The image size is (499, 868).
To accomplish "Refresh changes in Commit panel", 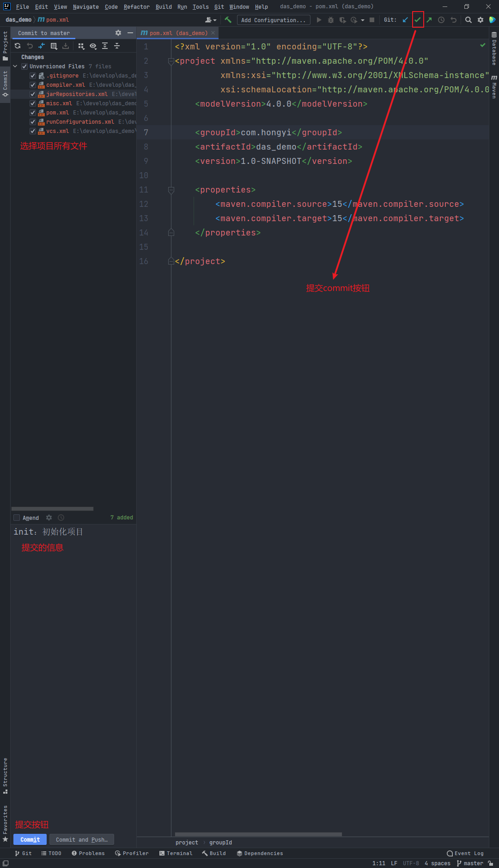I will point(18,46).
